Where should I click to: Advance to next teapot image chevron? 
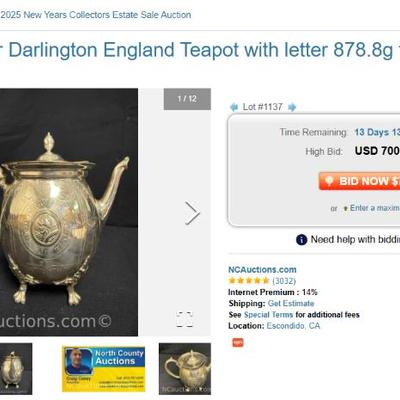192,213
